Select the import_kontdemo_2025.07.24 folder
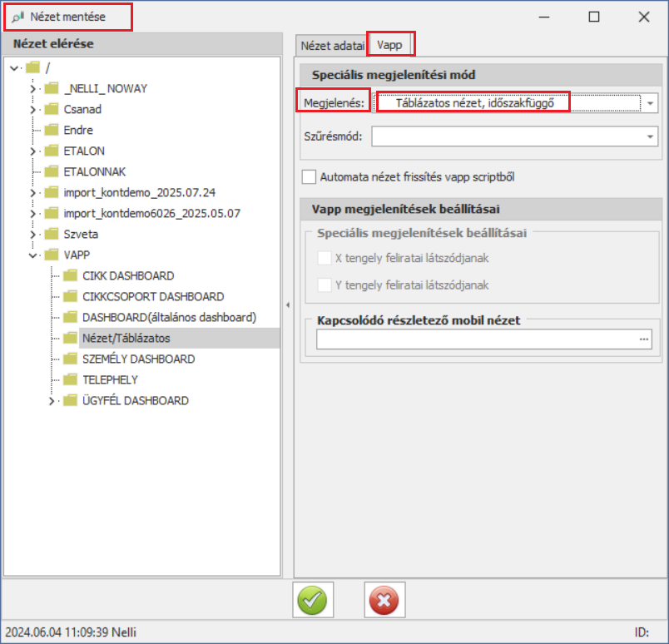Viewport: 669px width, 644px height. coord(140,192)
